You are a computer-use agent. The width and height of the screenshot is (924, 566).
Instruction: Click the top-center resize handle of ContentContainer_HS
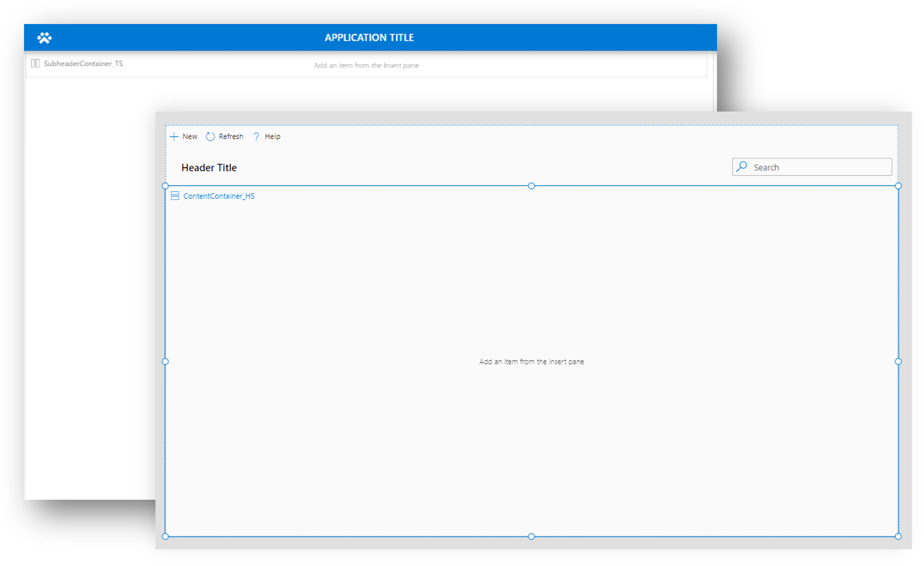(x=531, y=186)
